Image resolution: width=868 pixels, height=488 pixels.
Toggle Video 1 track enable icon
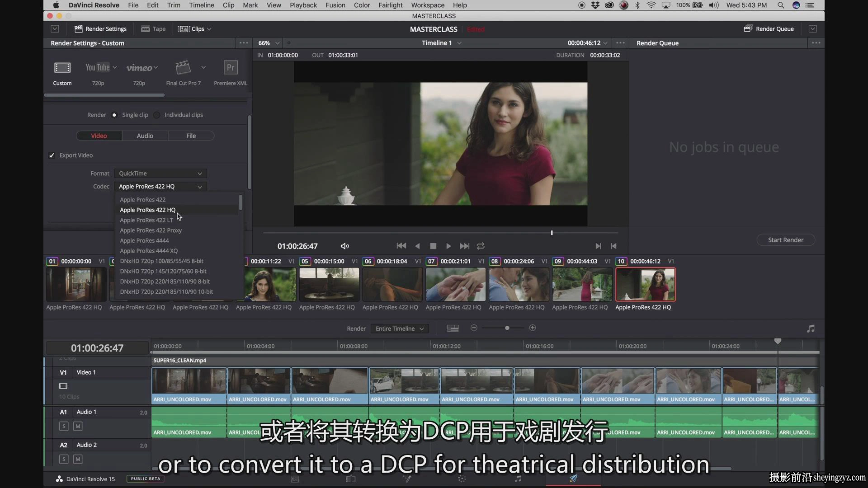pos(63,386)
